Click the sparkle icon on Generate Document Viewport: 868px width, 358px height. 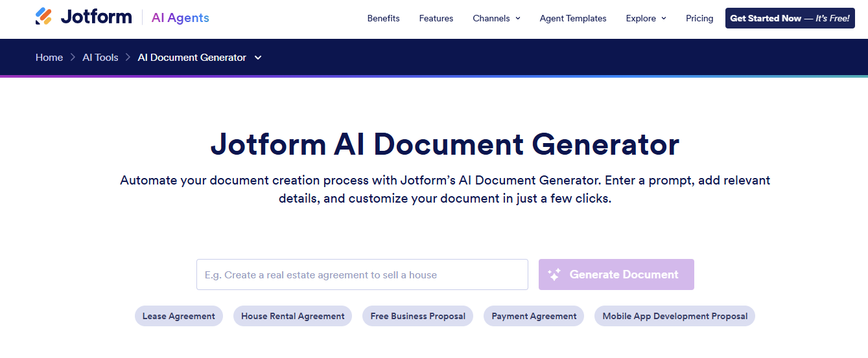click(x=554, y=274)
